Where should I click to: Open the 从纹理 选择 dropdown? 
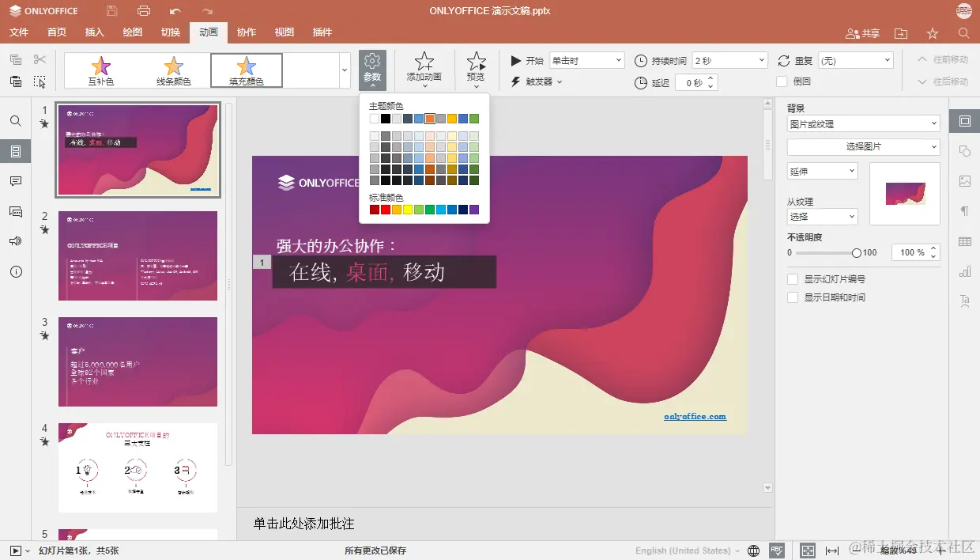click(822, 217)
